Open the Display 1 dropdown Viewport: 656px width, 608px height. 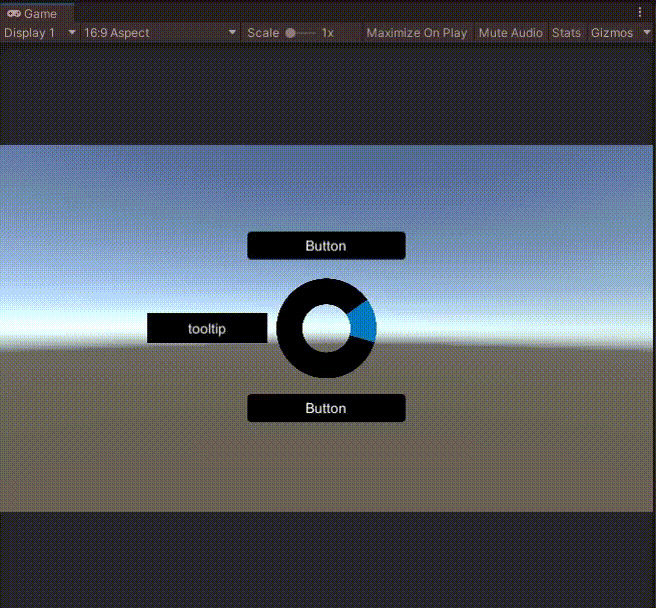coord(39,33)
